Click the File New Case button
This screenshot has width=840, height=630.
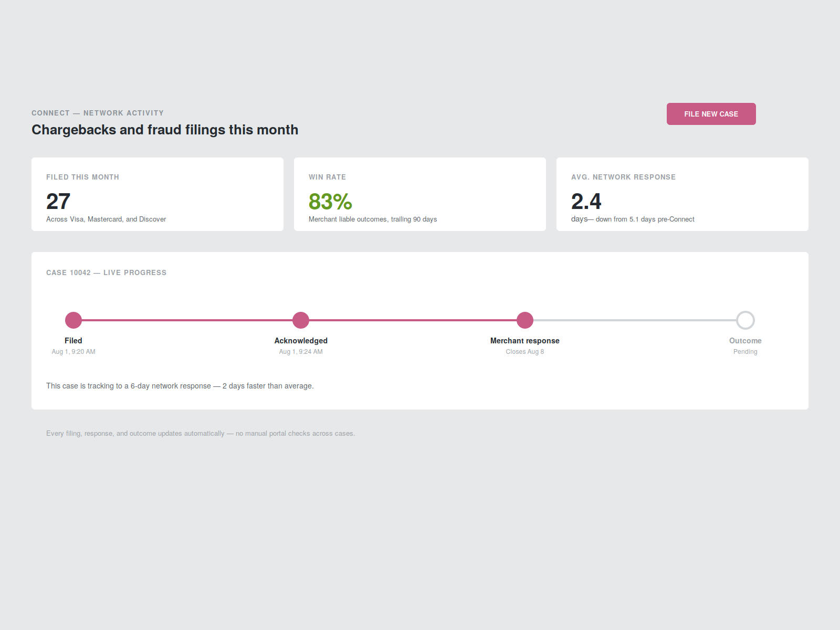tap(711, 114)
